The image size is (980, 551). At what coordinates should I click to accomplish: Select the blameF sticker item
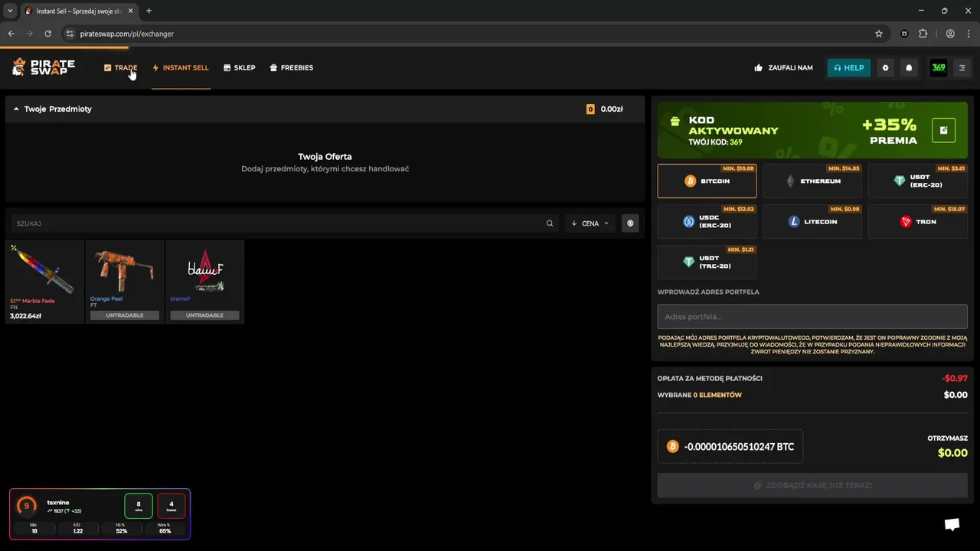pyautogui.click(x=204, y=282)
